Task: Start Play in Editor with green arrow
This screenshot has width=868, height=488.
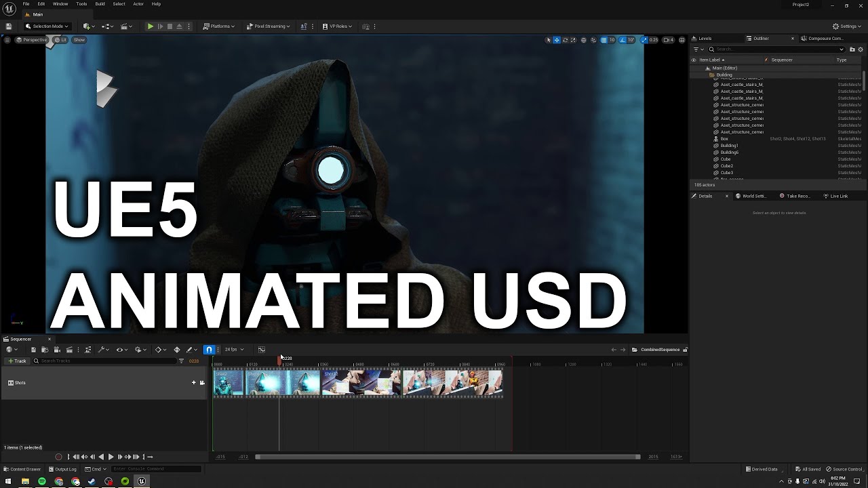Action: tap(151, 26)
